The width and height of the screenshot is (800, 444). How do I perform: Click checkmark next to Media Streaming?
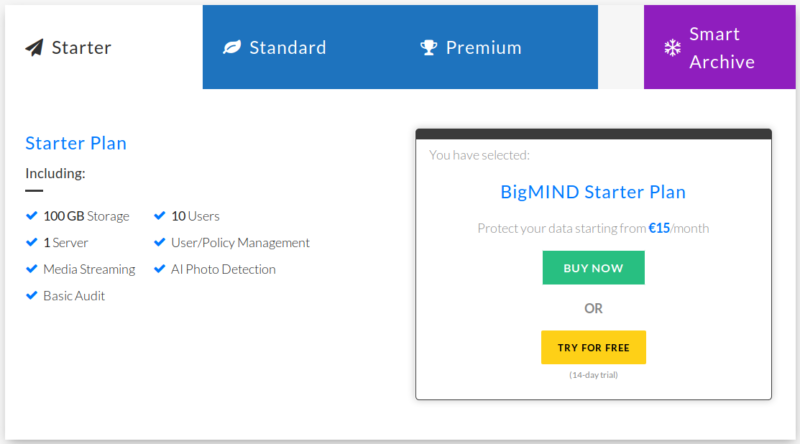pyautogui.click(x=31, y=269)
